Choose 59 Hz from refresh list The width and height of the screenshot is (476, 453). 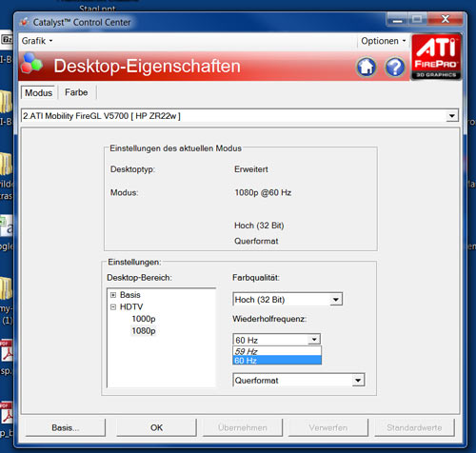(x=277, y=351)
